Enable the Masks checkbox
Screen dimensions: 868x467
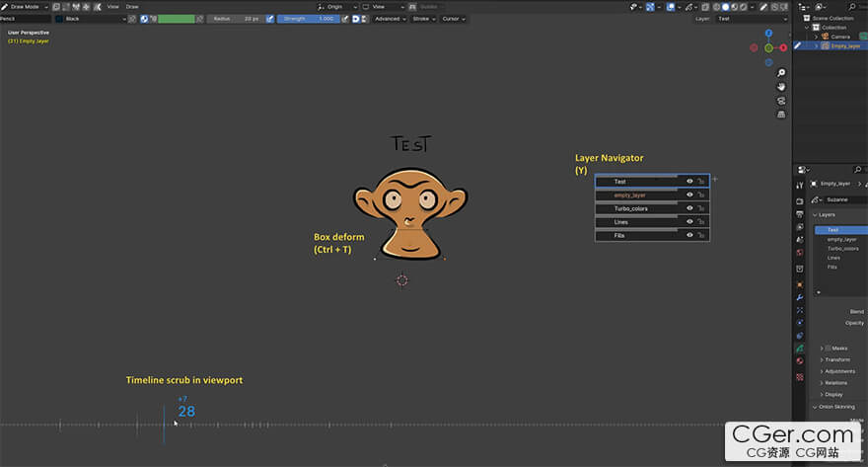click(x=828, y=348)
